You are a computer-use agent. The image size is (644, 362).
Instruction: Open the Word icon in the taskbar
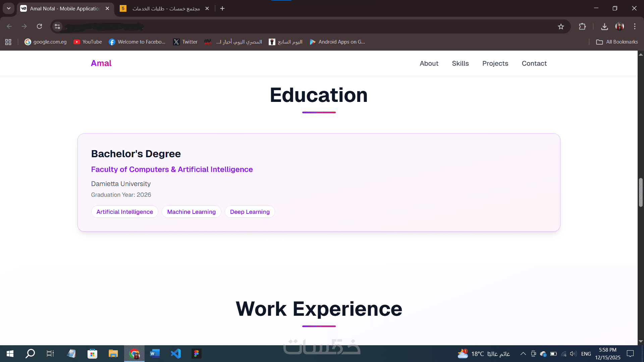point(155,354)
